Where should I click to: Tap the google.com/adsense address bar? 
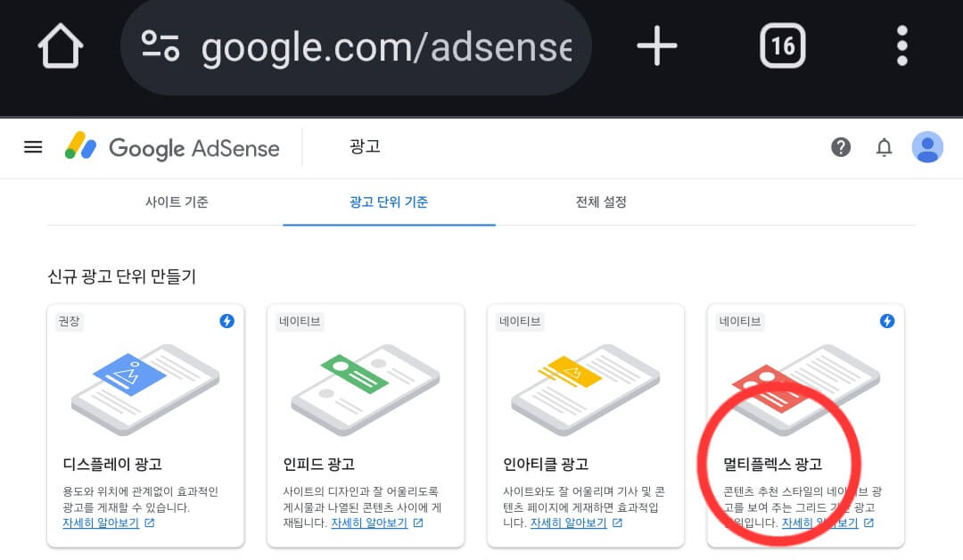tap(356, 46)
